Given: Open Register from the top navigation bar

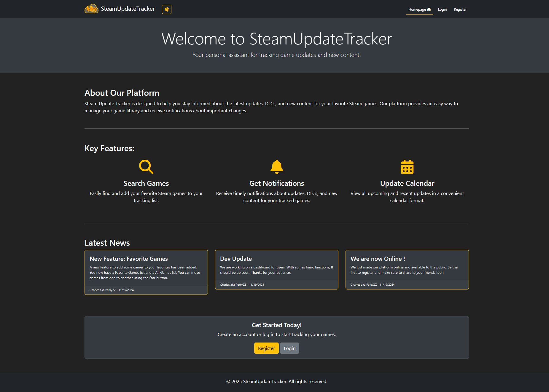Looking at the screenshot, I should point(460,9).
